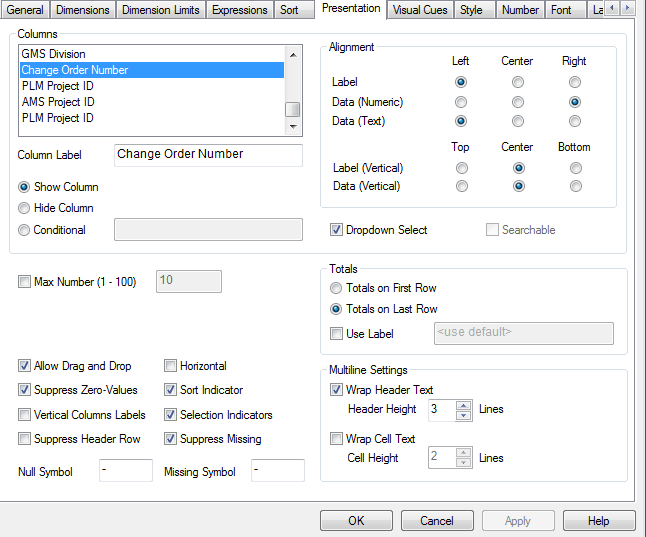Set Data (Numeric) alignment to Center

(x=517, y=102)
